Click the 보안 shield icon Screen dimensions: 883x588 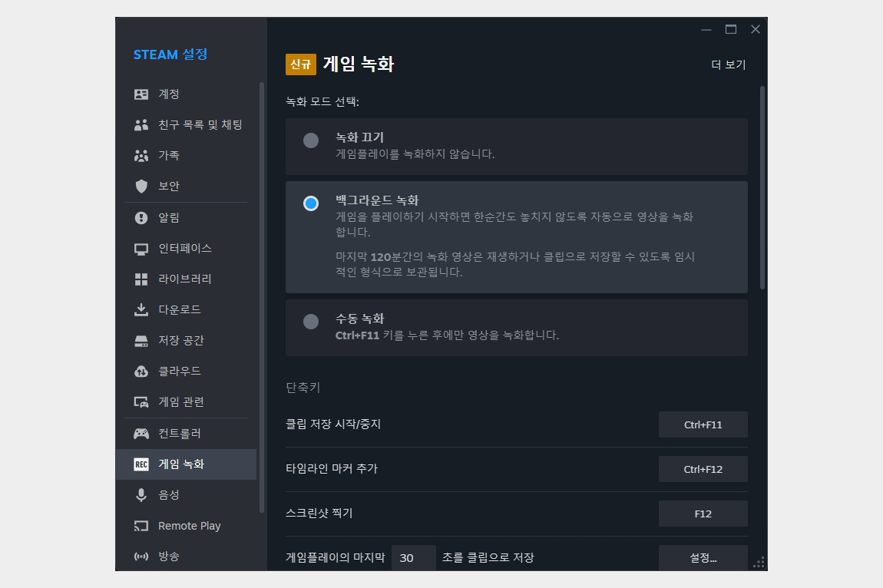(x=141, y=186)
